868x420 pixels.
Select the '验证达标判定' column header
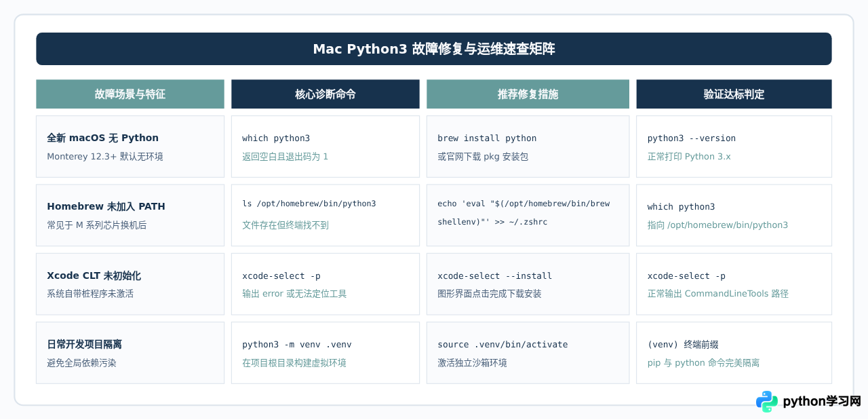click(734, 94)
